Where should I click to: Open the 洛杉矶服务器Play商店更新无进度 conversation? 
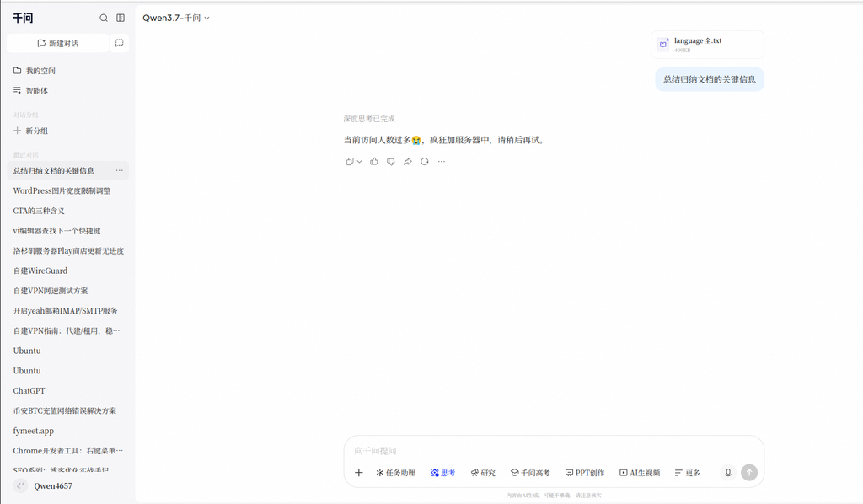pos(67,251)
